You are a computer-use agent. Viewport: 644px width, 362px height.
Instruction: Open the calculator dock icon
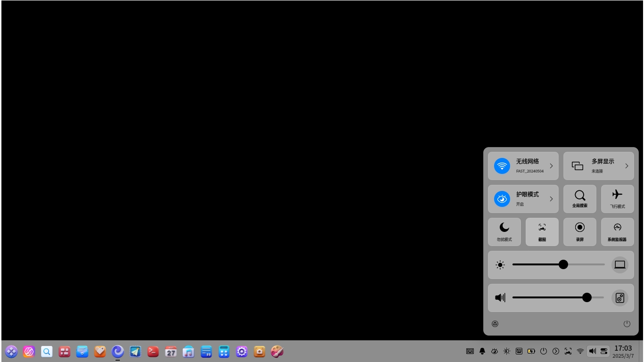[224, 351]
